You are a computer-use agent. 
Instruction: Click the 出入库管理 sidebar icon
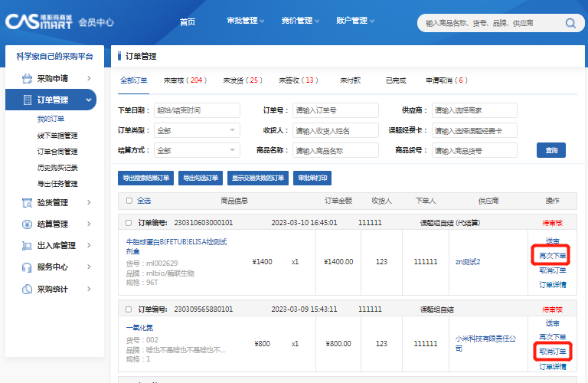tap(28, 246)
